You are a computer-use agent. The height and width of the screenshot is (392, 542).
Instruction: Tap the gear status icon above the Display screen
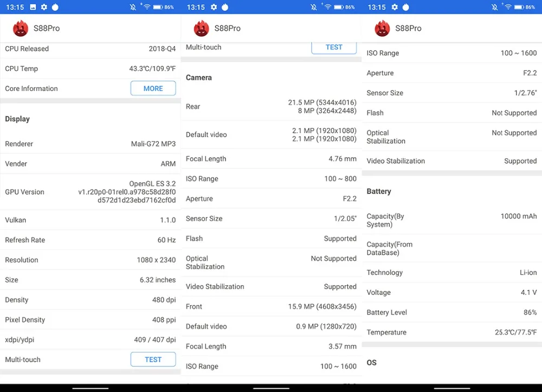pyautogui.click(x=44, y=7)
